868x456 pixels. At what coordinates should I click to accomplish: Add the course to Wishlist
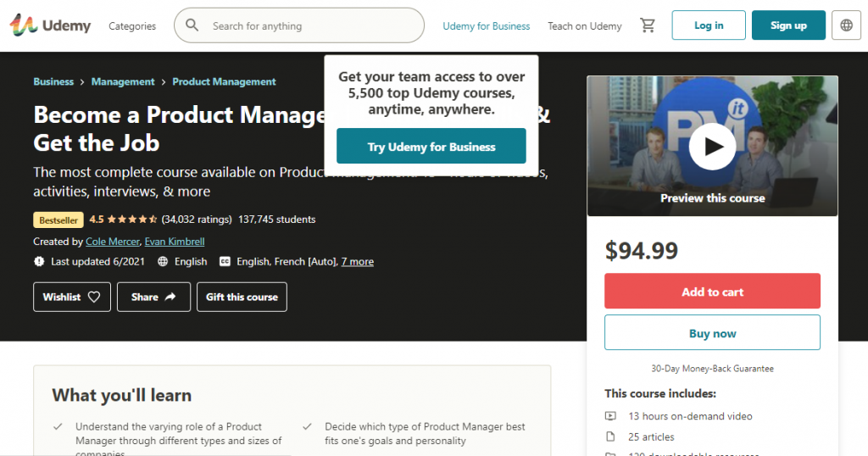(72, 297)
